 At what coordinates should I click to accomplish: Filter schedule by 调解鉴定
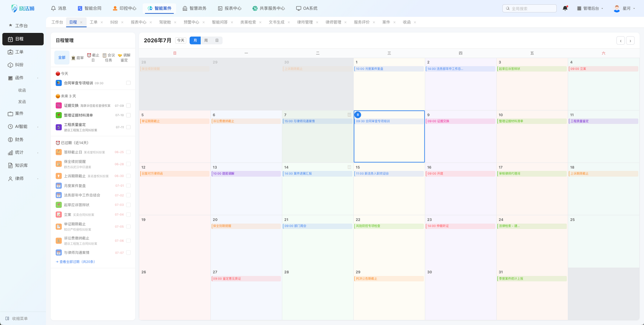(x=124, y=58)
